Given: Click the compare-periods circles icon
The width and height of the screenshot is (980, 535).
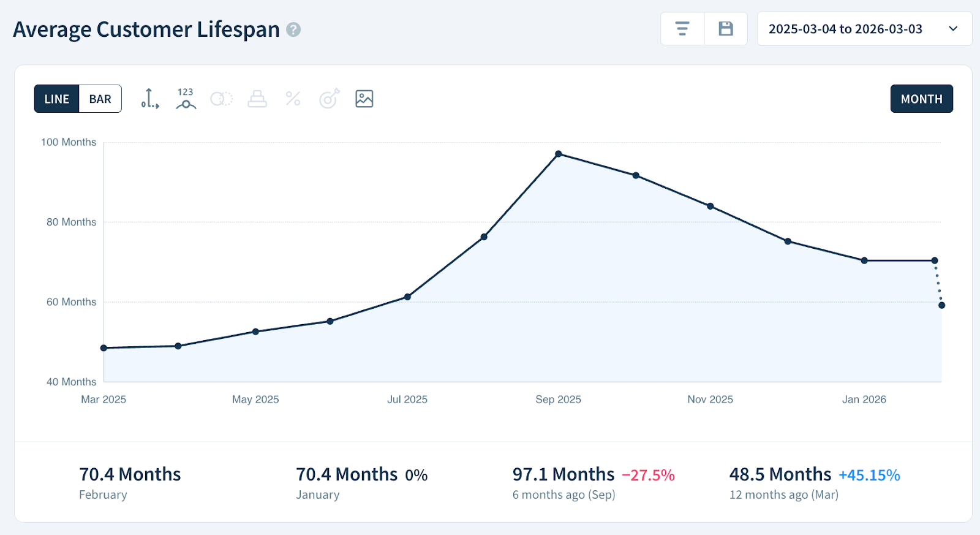Looking at the screenshot, I should 221,99.
